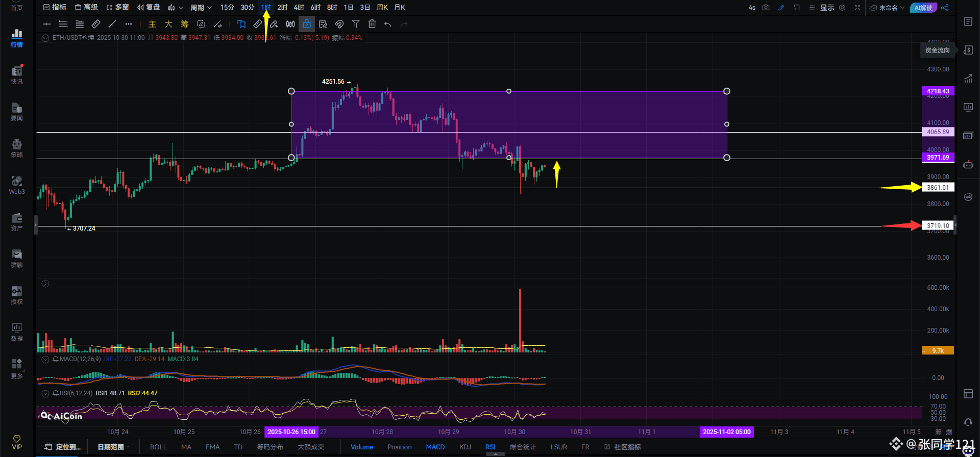Toggle hide-drawings link-slash tool
980x457 pixels.
click(339, 24)
